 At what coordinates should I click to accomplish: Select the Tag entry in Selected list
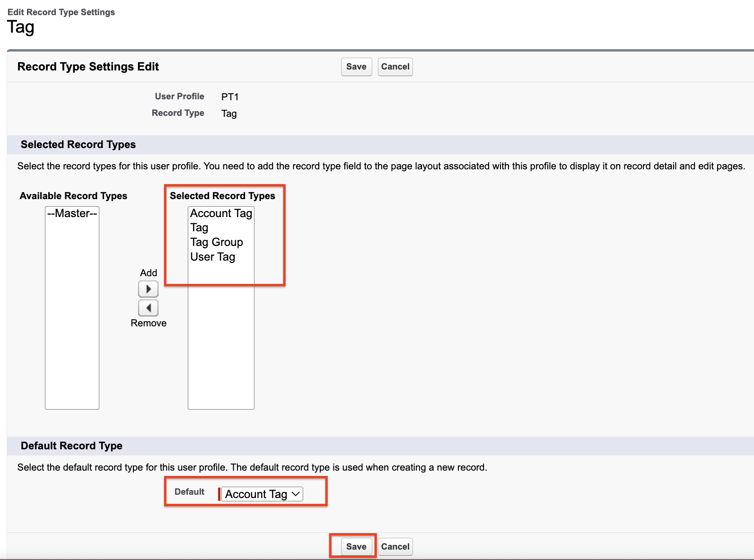pos(199,228)
